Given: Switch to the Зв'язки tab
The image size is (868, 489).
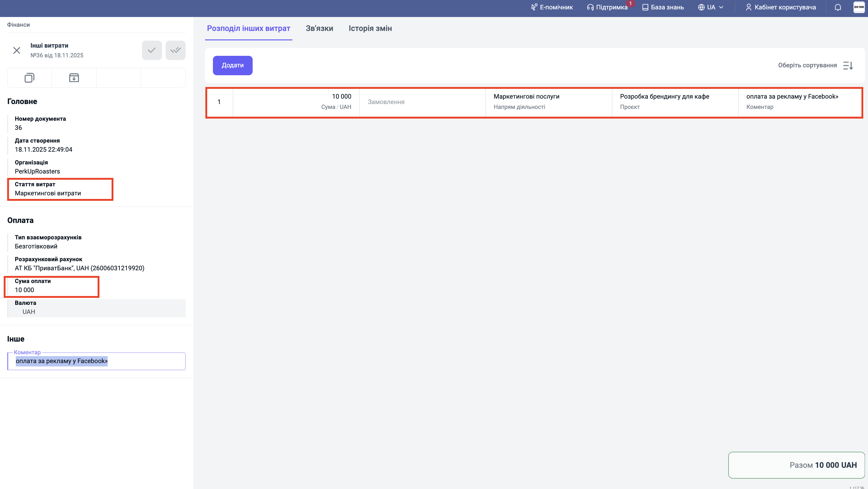Looking at the screenshot, I should [319, 28].
